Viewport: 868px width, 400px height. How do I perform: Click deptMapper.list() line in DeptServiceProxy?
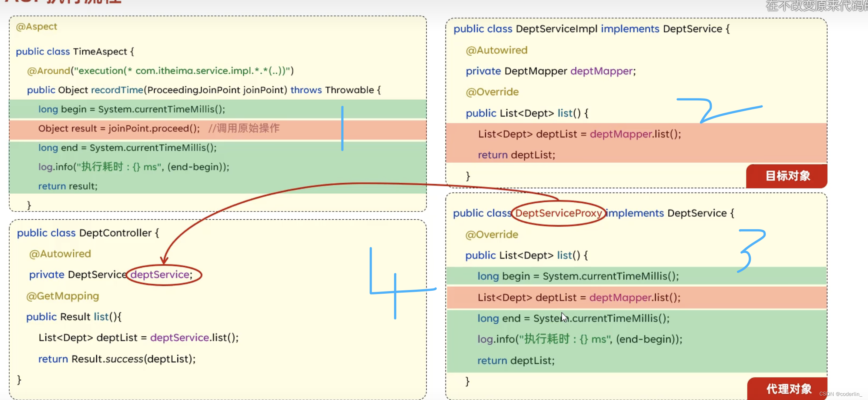click(x=579, y=297)
